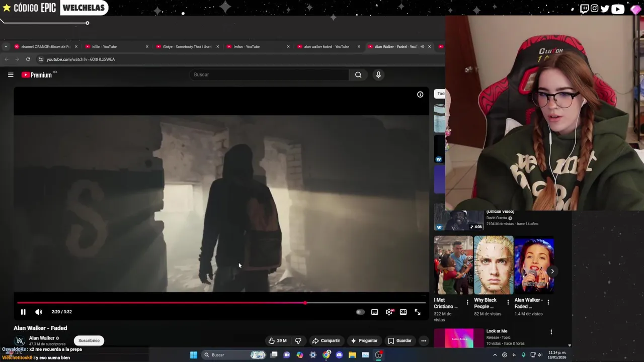
Task: Click the Guardar save button
Action: pos(400,341)
